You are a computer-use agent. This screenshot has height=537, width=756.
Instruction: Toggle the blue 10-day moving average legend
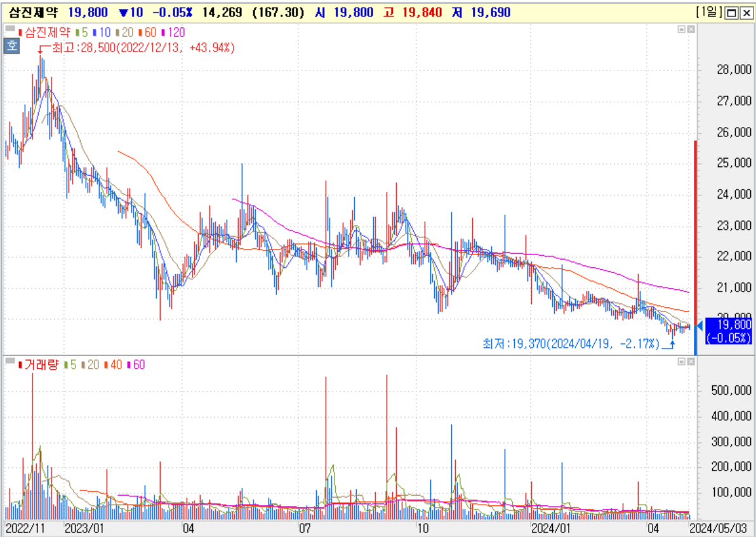(102, 32)
